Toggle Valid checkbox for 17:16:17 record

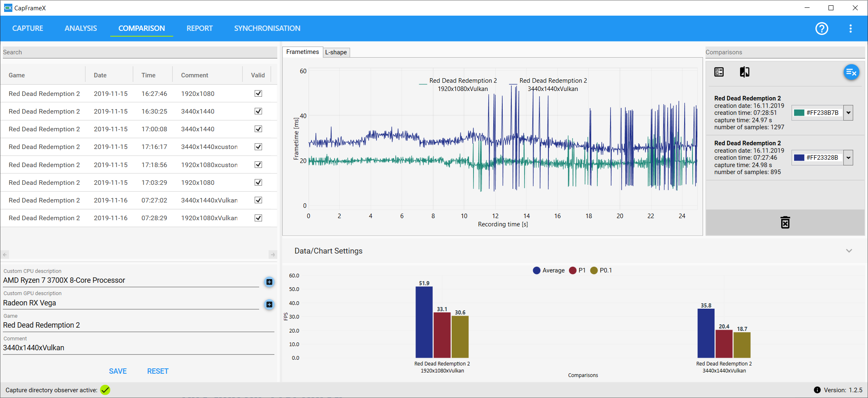pyautogui.click(x=258, y=147)
